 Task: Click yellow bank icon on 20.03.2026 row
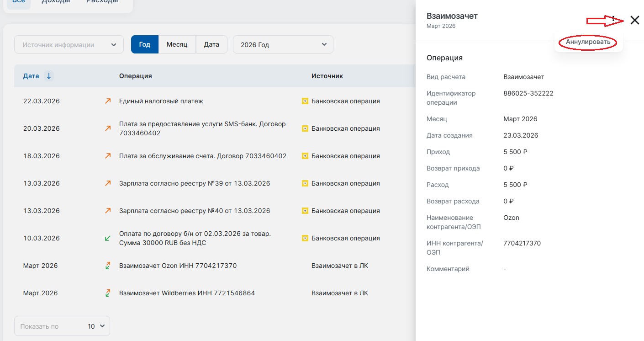click(x=305, y=128)
